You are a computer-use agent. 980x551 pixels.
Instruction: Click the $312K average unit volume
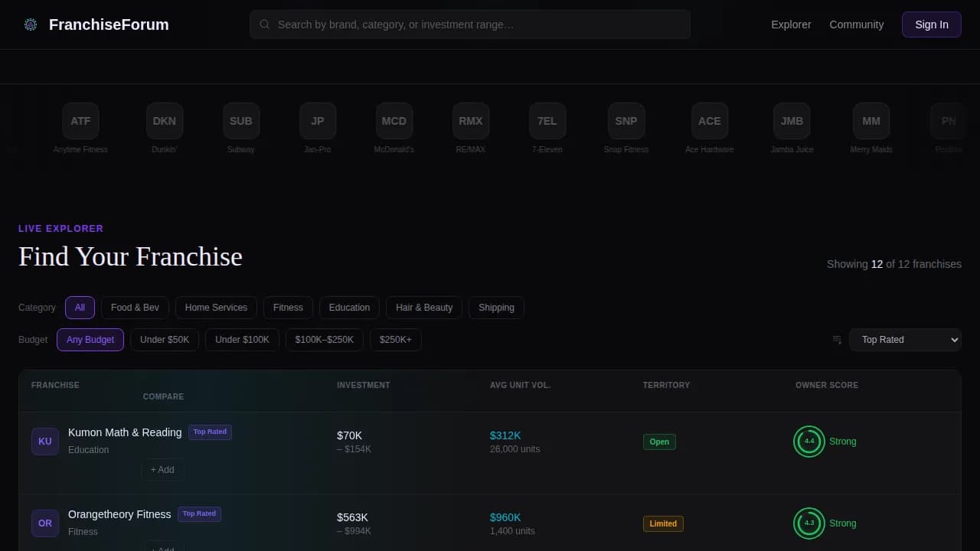point(505,435)
